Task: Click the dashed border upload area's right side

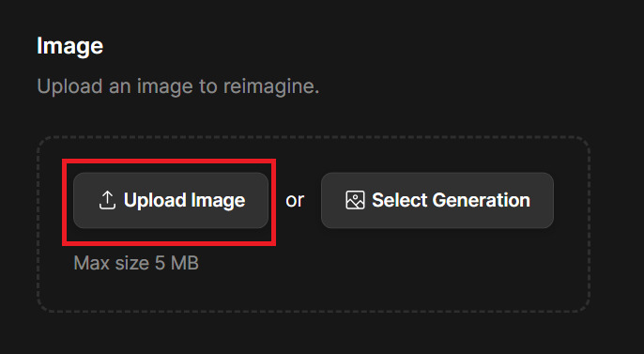Action: [x=573, y=224]
